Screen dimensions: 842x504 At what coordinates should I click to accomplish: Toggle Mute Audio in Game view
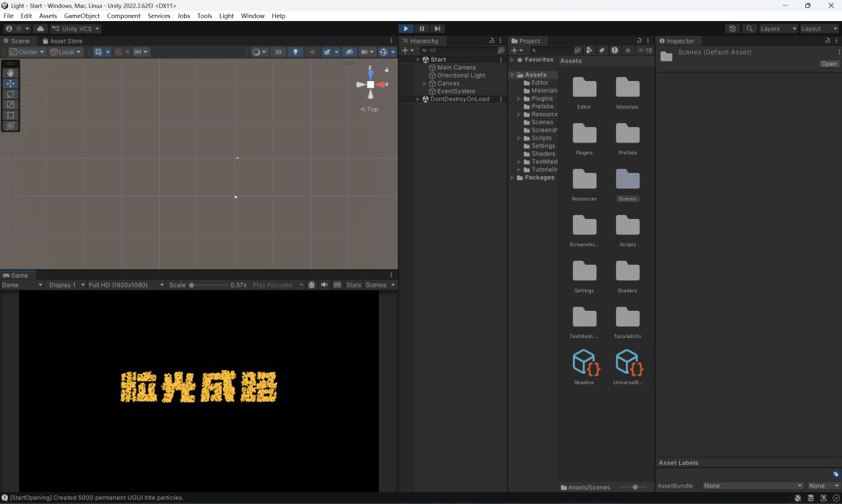[324, 285]
